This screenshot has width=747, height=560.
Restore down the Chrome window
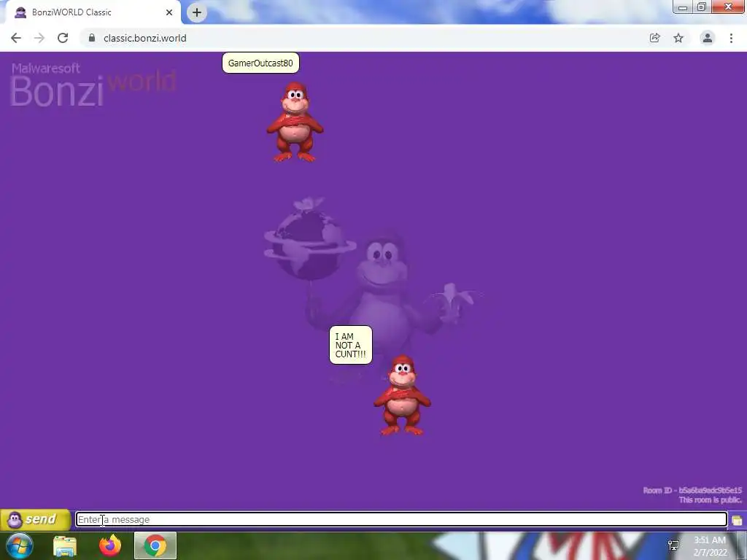(x=701, y=7)
